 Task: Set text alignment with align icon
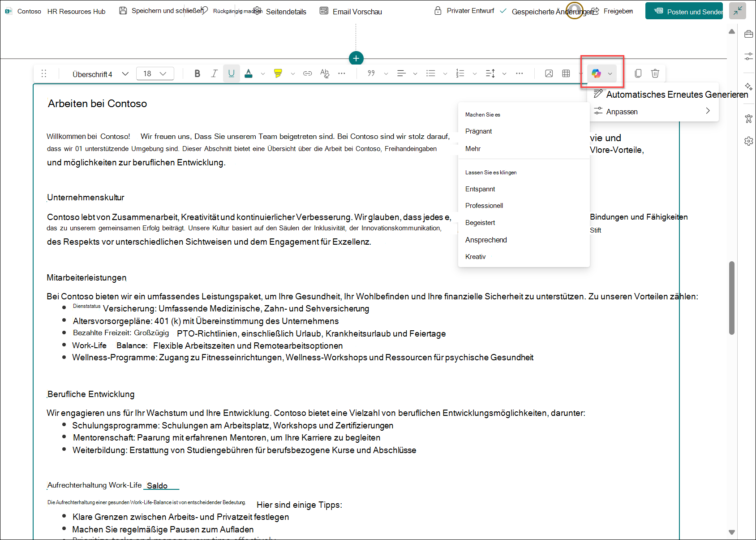401,73
